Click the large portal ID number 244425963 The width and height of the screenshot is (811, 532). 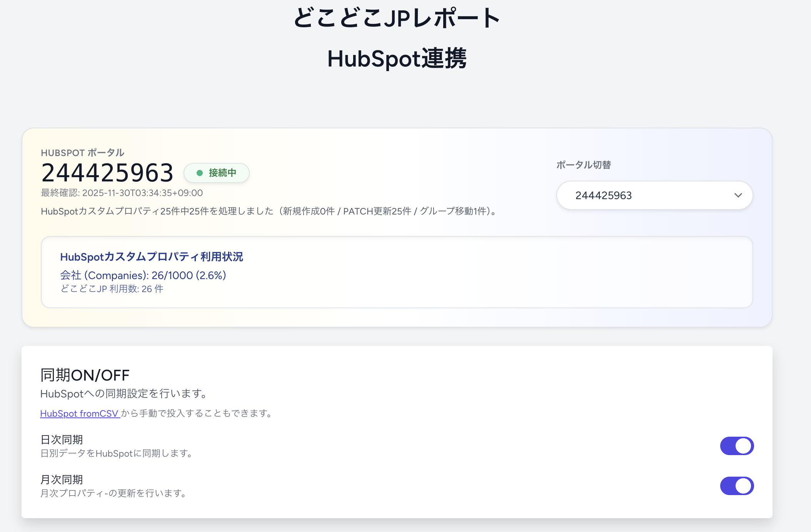coord(107,173)
